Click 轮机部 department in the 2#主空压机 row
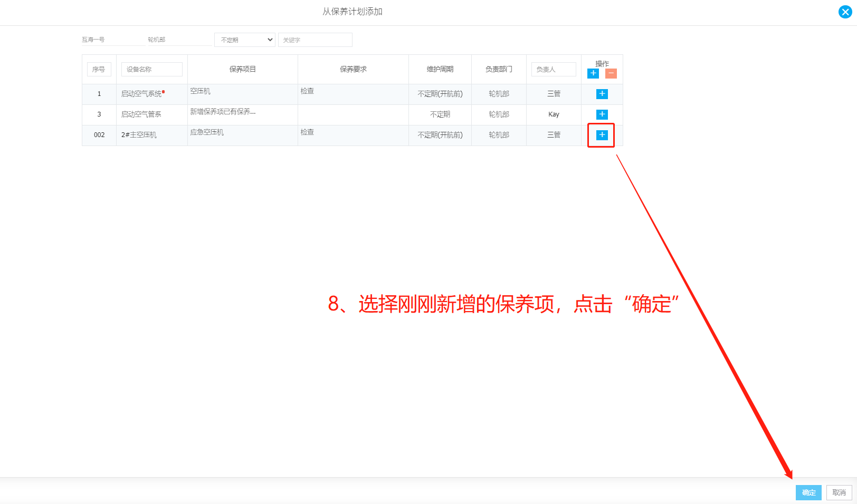This screenshot has height=504, width=857. 499,135
